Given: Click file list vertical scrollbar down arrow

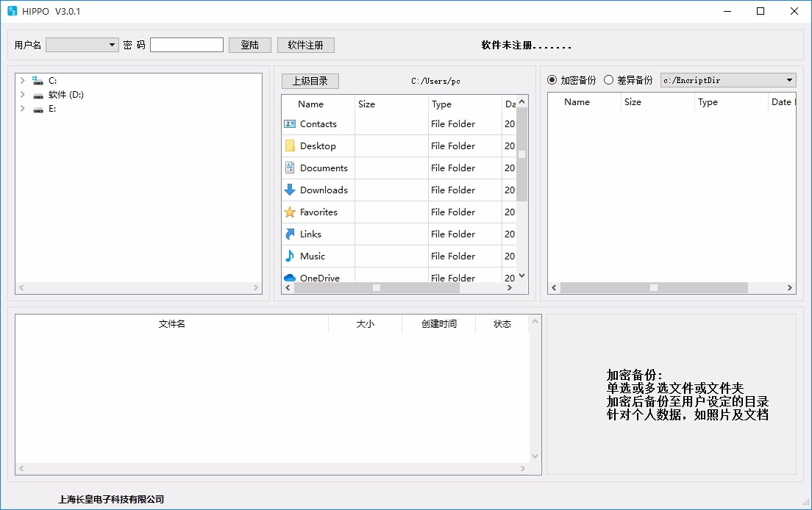Looking at the screenshot, I should click(522, 276).
